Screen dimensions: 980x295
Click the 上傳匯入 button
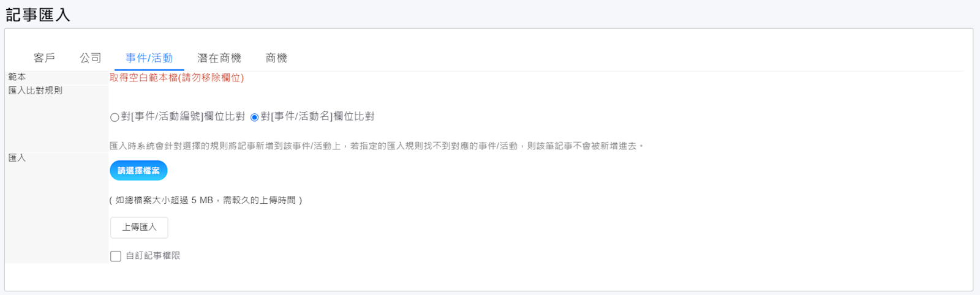pos(139,227)
